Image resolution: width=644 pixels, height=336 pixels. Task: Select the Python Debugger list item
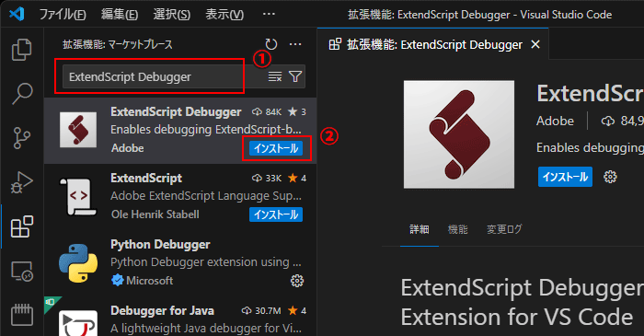click(x=180, y=263)
